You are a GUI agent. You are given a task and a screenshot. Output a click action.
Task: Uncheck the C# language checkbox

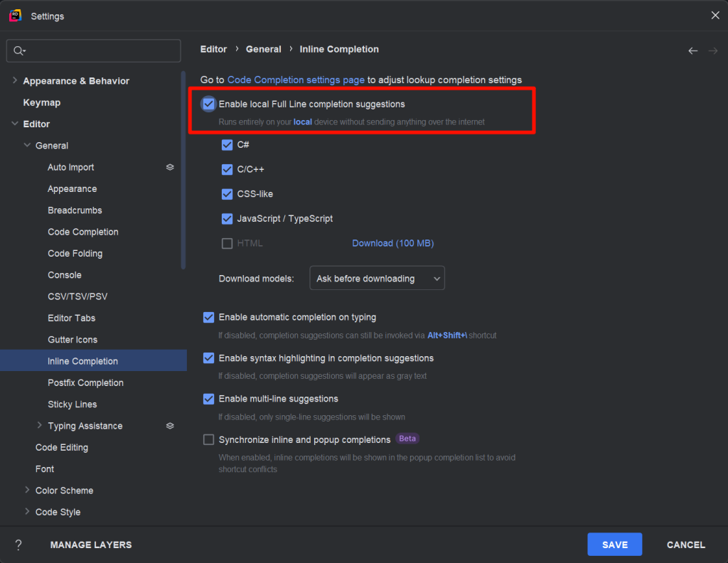227,145
